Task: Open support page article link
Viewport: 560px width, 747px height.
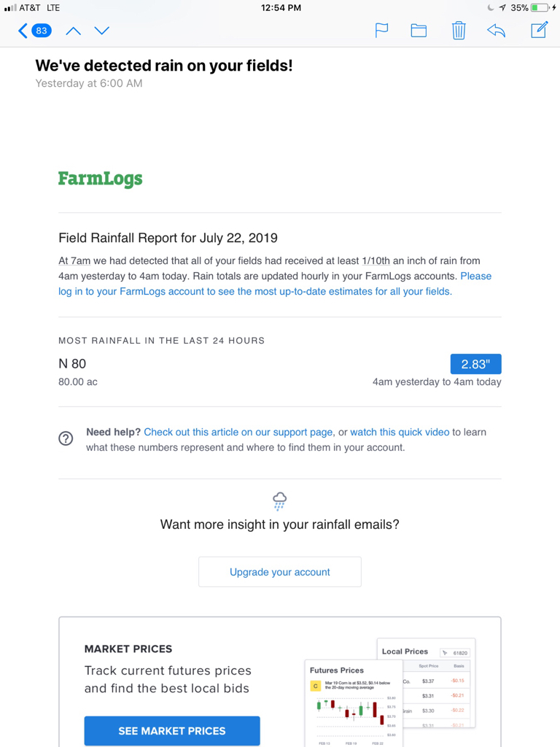Action: coord(238,432)
